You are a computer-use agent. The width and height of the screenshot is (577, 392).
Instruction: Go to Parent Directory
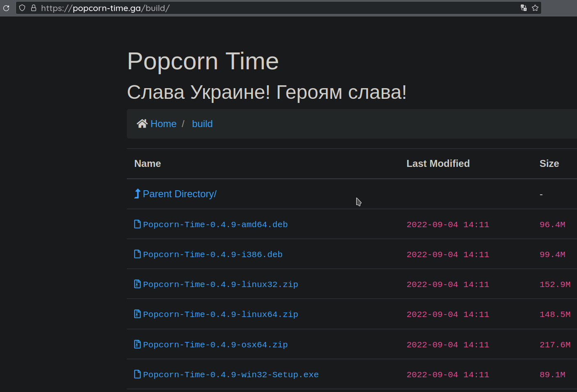pos(180,194)
